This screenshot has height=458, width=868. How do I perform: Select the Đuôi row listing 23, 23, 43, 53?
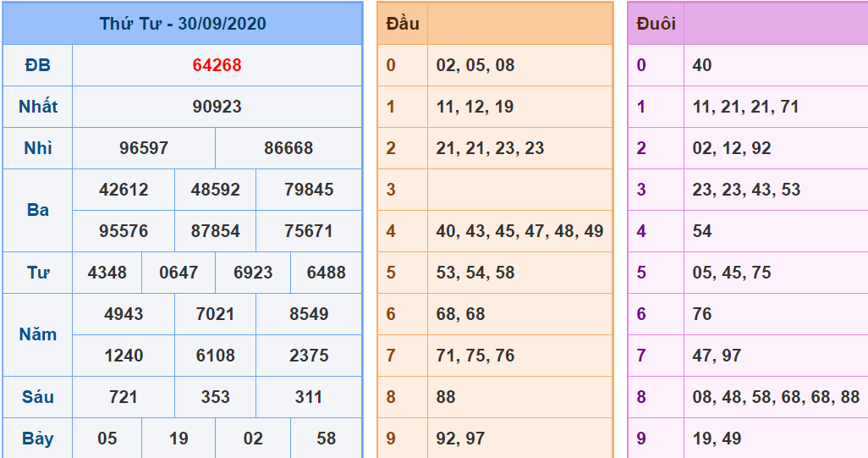746,190
